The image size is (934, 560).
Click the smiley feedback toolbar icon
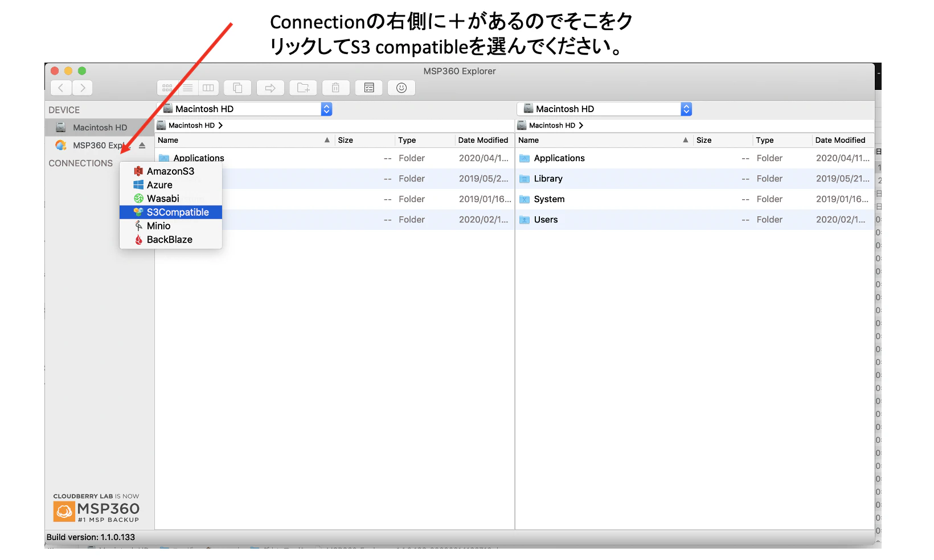402,88
